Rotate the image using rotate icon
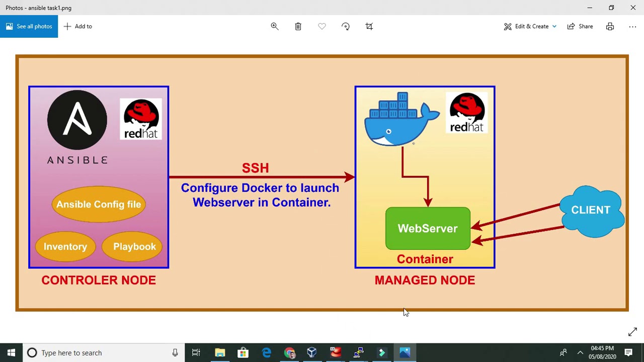Screen dimensions: 644x362 [346, 26]
